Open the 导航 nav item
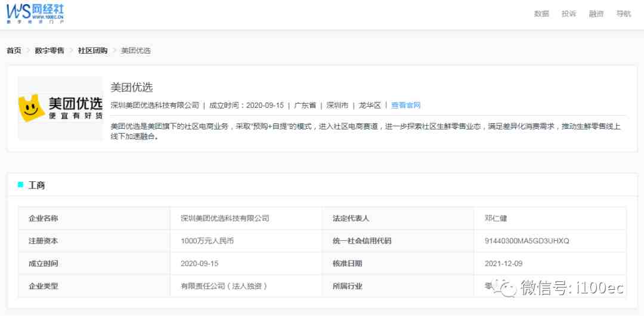The width and height of the screenshot is (644, 316). point(624,14)
